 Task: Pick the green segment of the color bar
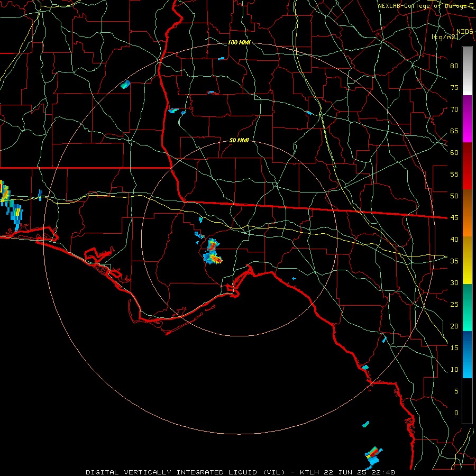(x=467, y=307)
